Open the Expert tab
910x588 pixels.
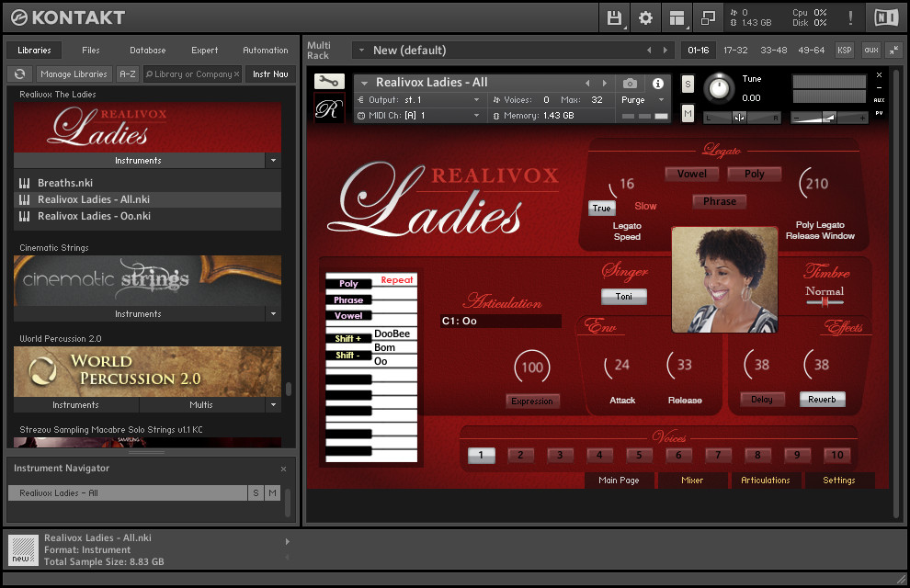click(205, 51)
